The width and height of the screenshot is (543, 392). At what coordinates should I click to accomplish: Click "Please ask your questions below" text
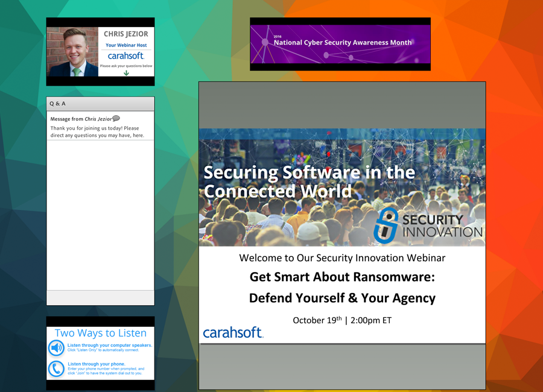click(x=126, y=66)
